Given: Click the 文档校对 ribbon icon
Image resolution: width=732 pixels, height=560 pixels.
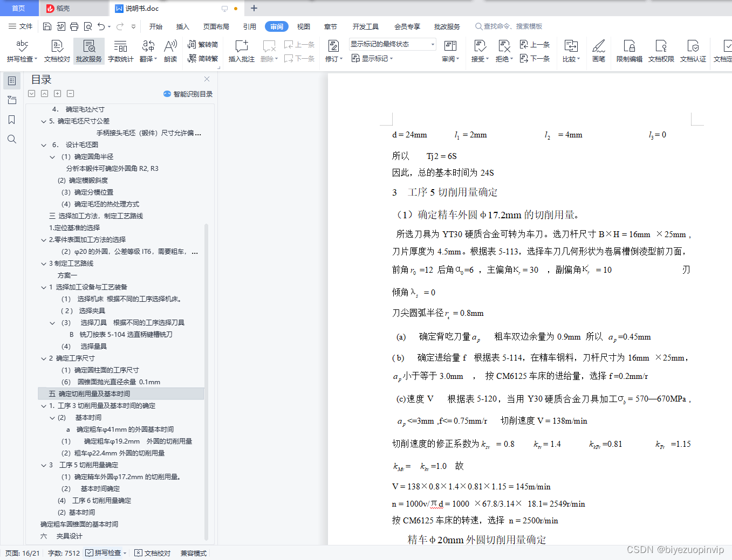Looking at the screenshot, I should pos(57,51).
